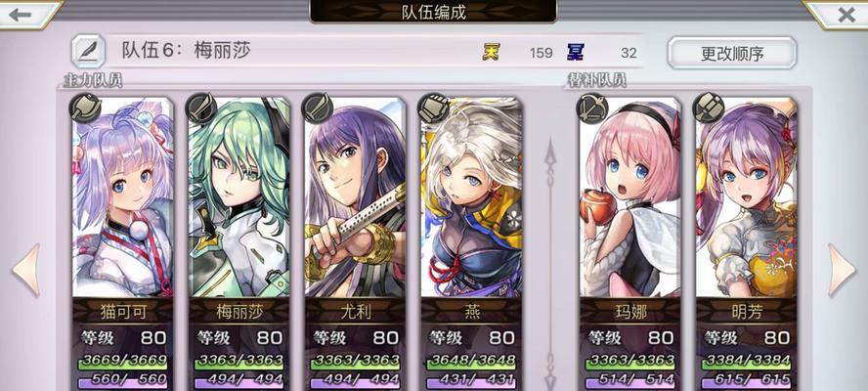Screen dimensions: 868x391
Task: Click the quill edit team name icon
Action: pyautogui.click(x=88, y=52)
